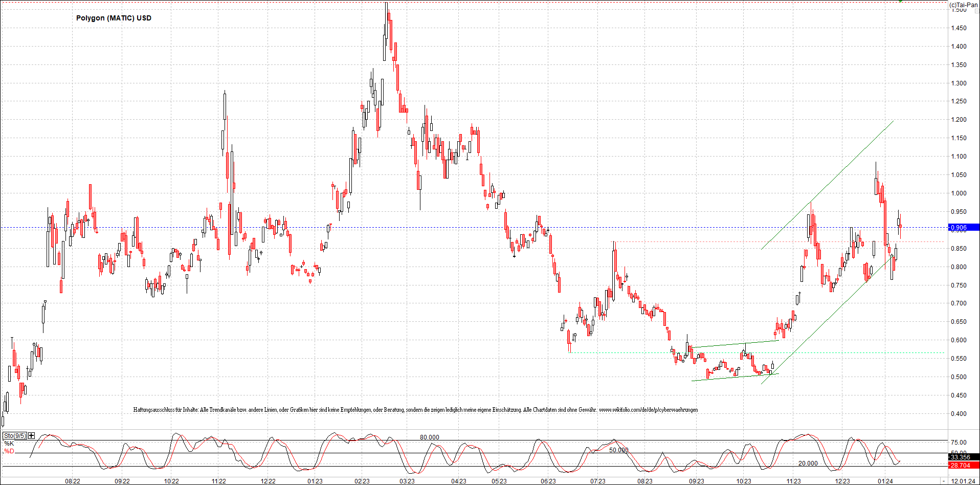Click the 01 23 time axis label

[315, 481]
